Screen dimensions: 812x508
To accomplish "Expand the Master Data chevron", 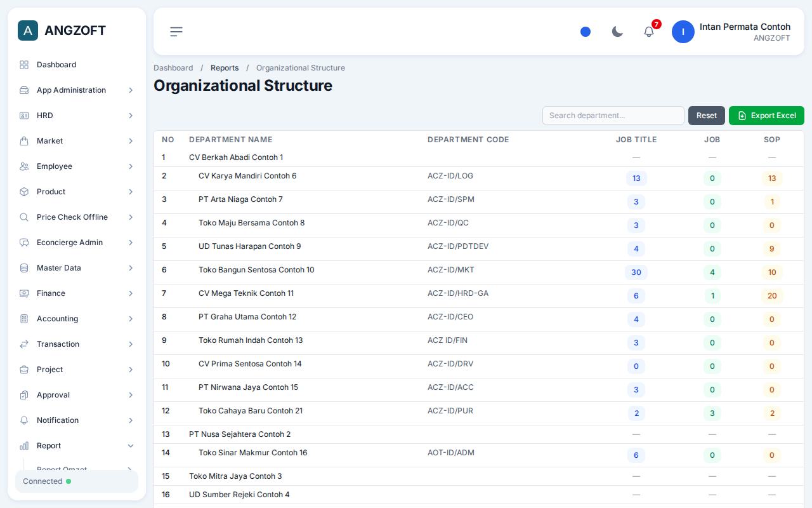I will coord(131,268).
